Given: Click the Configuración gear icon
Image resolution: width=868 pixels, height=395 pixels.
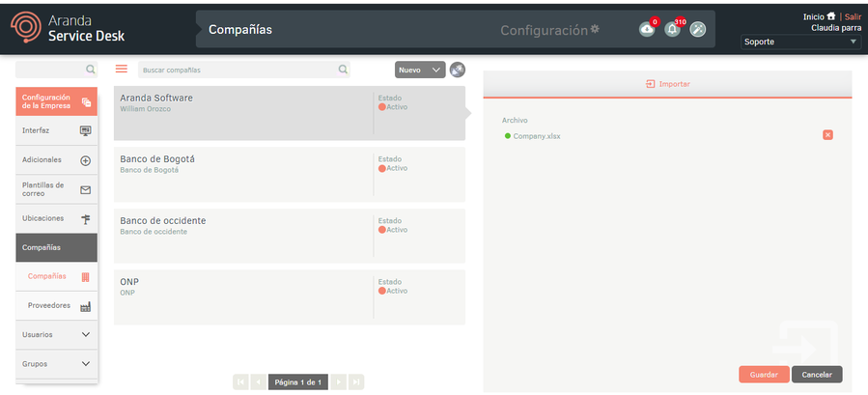Looking at the screenshot, I should (595, 29).
